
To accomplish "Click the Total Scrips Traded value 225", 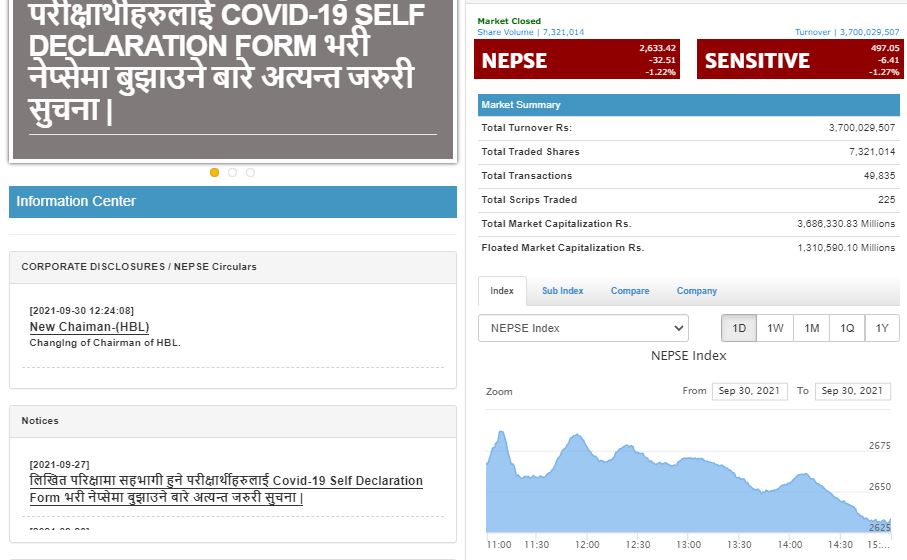I will tap(886, 200).
